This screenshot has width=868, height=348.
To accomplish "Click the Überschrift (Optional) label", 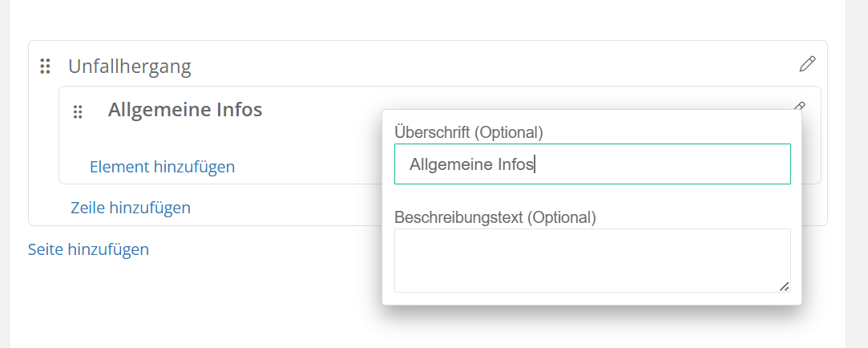I will coord(469,132).
